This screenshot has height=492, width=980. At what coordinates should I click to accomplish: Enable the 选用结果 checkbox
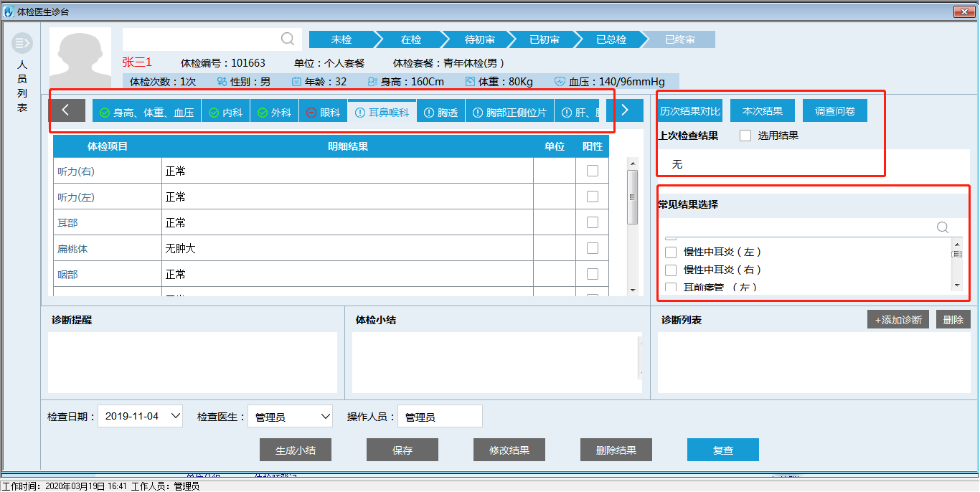745,136
